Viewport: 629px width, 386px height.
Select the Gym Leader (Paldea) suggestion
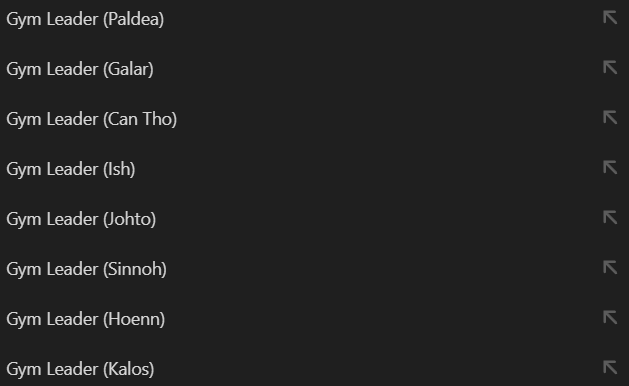(x=314, y=19)
